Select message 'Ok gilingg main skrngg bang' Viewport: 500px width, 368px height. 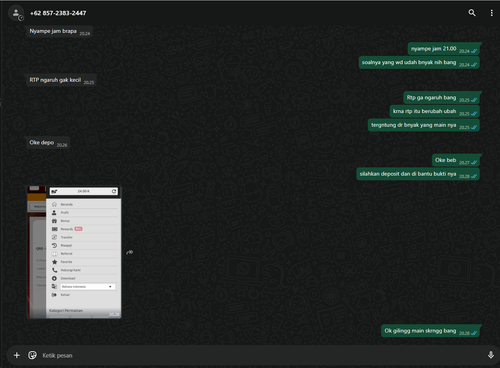point(430,331)
